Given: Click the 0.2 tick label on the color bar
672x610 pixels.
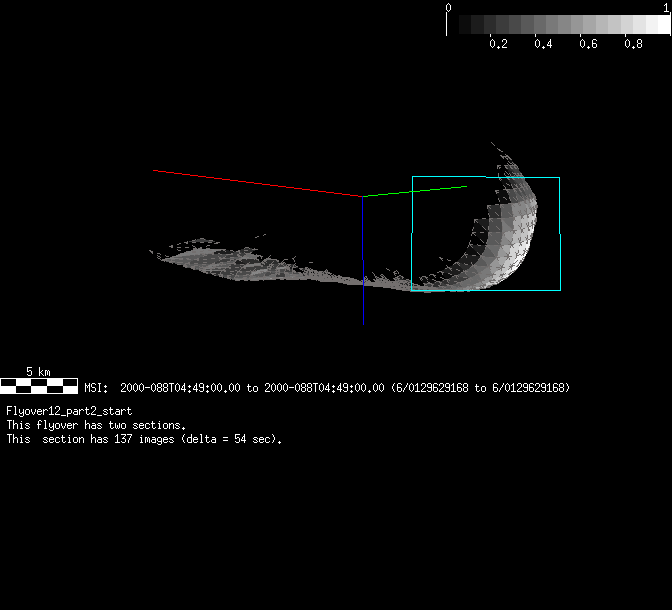Looking at the screenshot, I should [x=497, y=44].
